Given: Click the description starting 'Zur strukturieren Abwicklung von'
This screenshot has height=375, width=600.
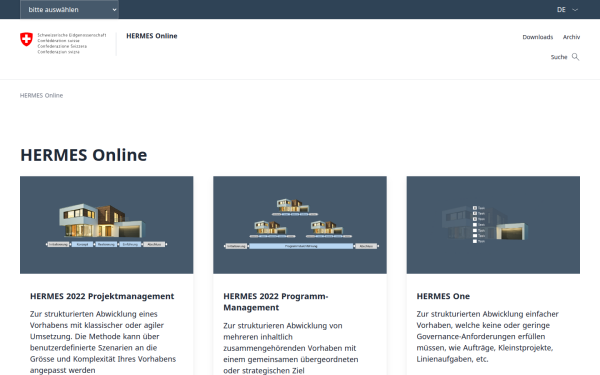Looking at the screenshot, I should (291, 348).
